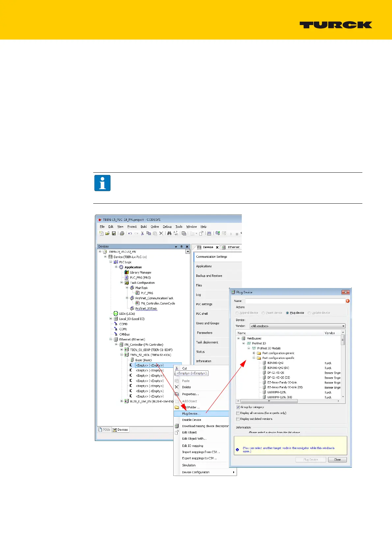Close the Devices panel with X icon
This screenshot has height=555, width=392.
click(187, 247)
